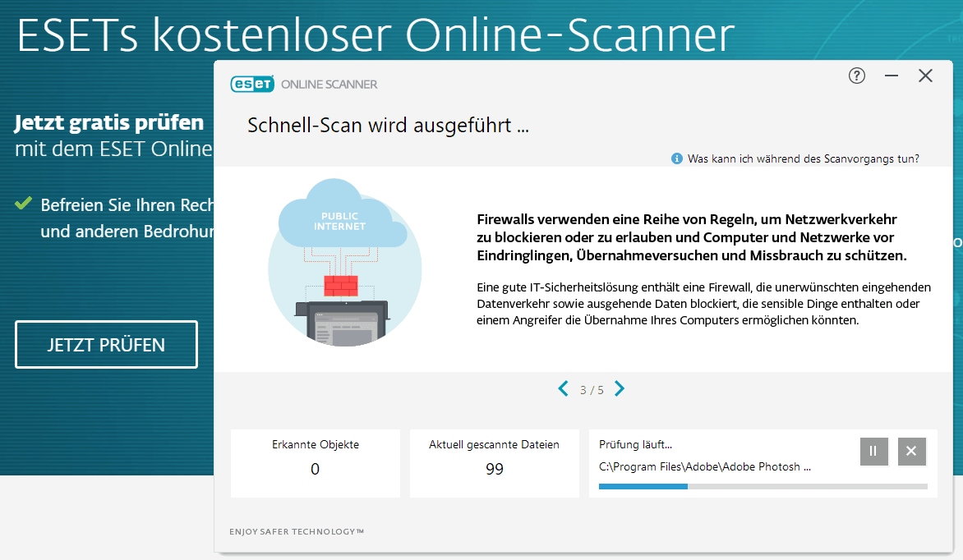Screen dimensions: 963x560
Task: Click the webpage text "Jetzt gratis prüfen"
Action: [x=108, y=122]
